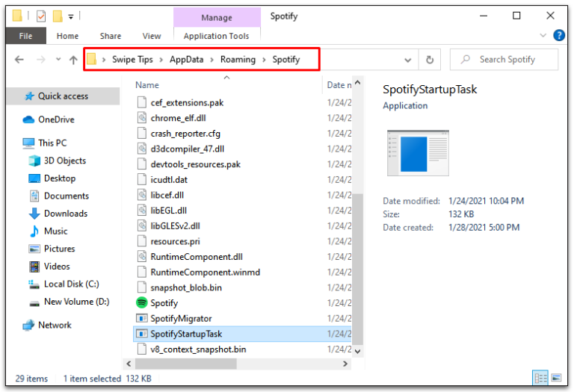Click Spotify in the address breadcrumb
This screenshot has height=392, width=574.
click(286, 60)
